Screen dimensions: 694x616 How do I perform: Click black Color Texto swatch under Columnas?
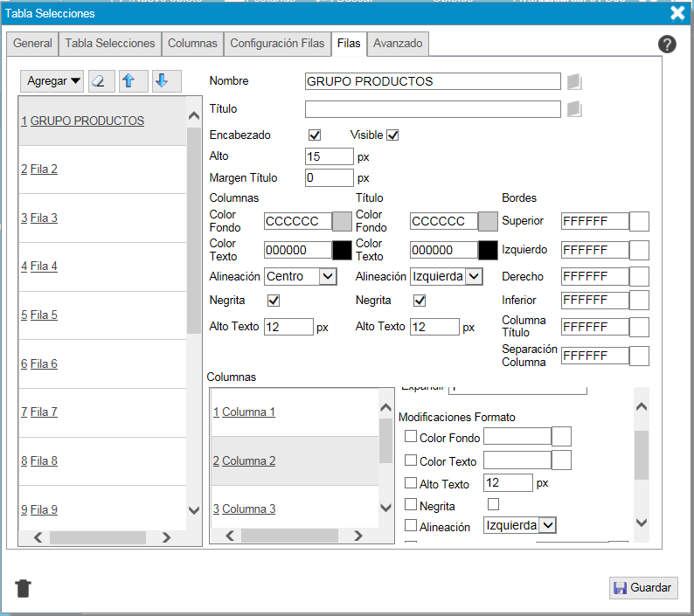point(343,250)
